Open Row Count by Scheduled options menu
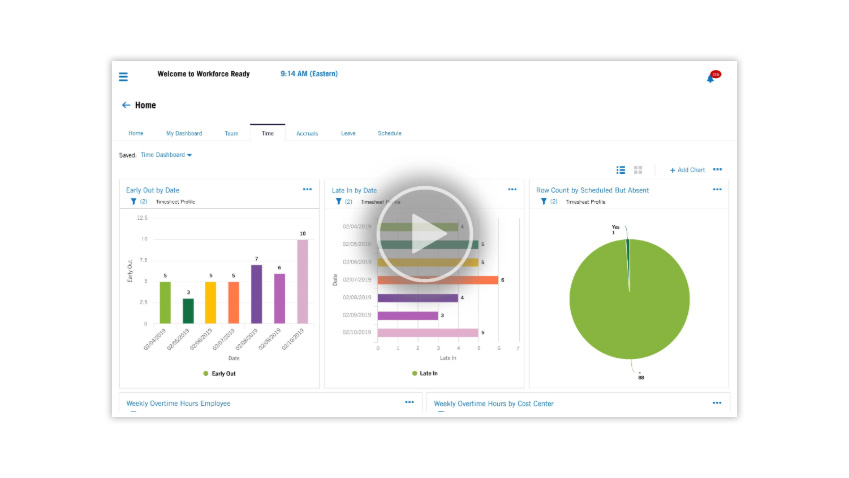849x478 pixels. click(x=717, y=188)
